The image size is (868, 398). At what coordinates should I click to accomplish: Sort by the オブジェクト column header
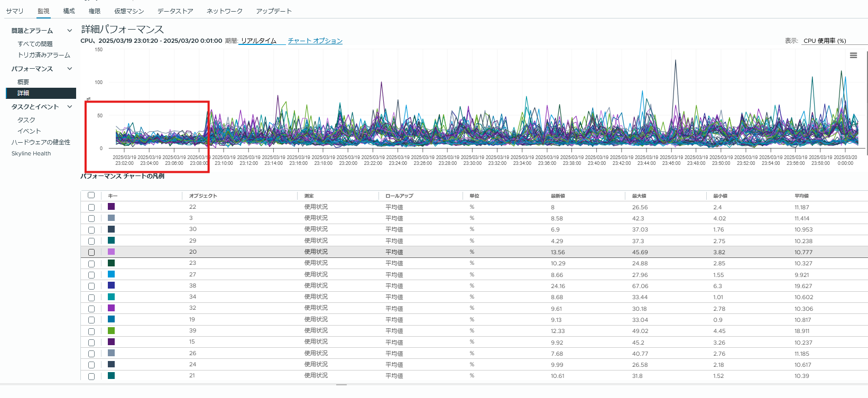click(203, 196)
